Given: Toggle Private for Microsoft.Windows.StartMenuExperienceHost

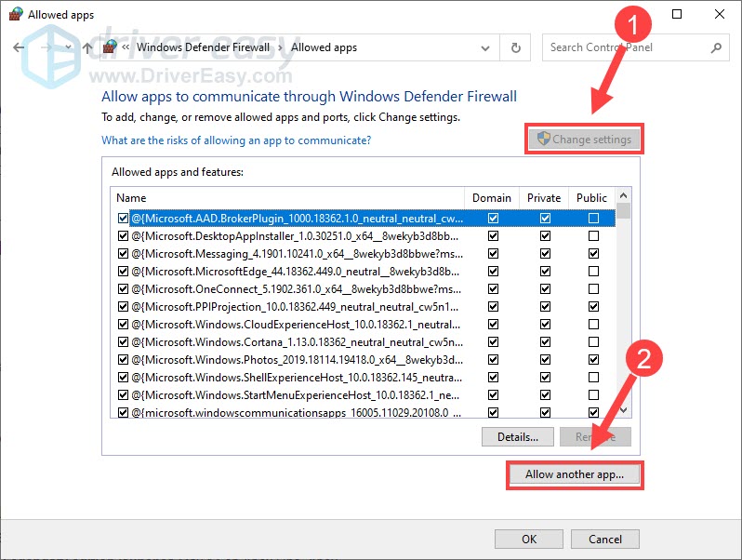Looking at the screenshot, I should 545,394.
